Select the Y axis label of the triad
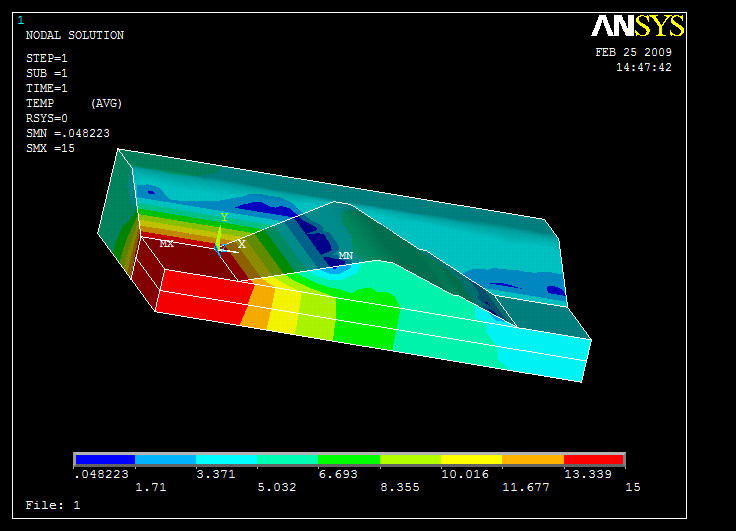 (x=224, y=217)
